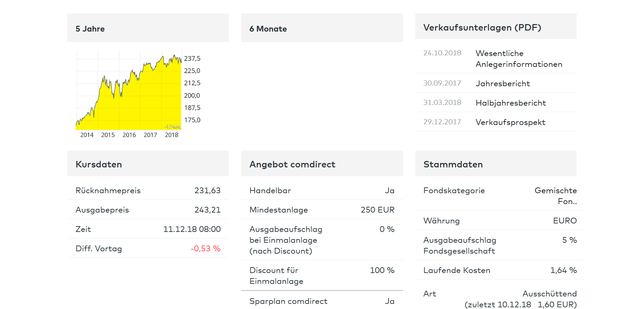Click the 5 Jahre chart thumbnail

coord(138,94)
